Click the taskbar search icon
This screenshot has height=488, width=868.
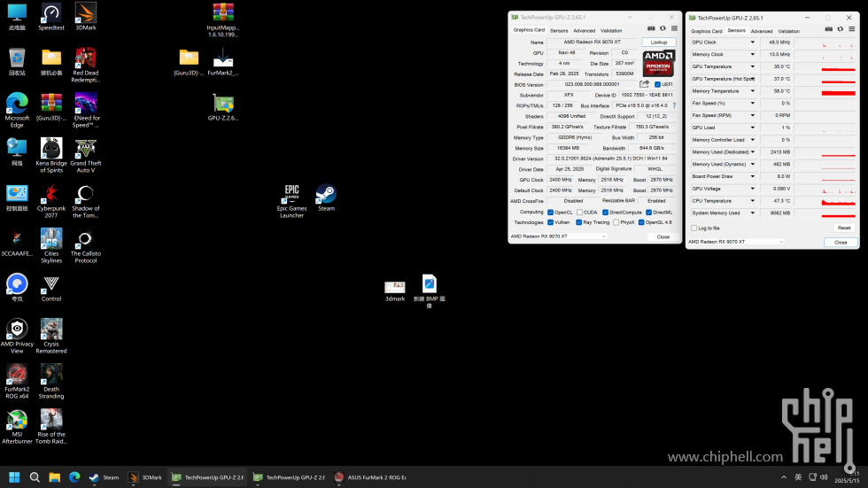point(35,477)
